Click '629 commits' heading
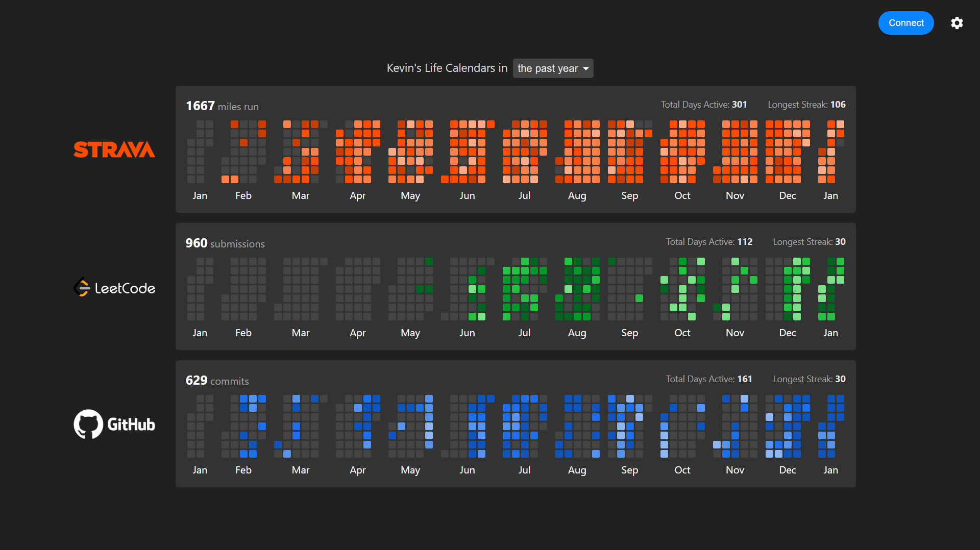980x550 pixels. coord(217,381)
